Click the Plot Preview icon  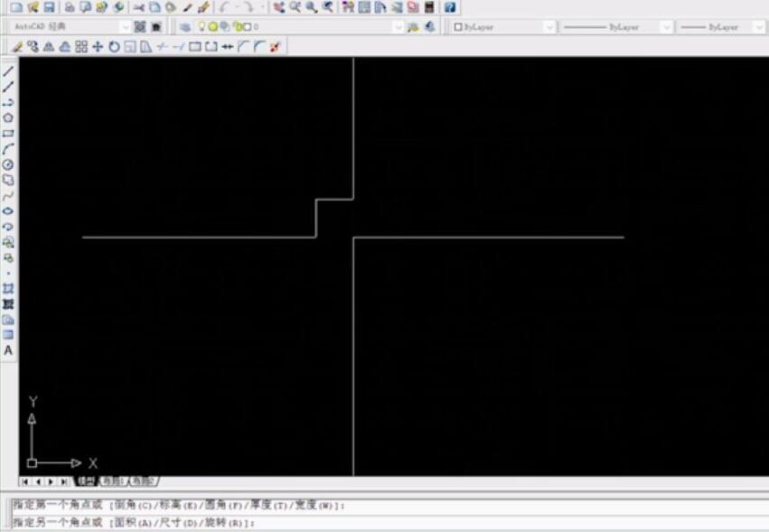coord(86,7)
